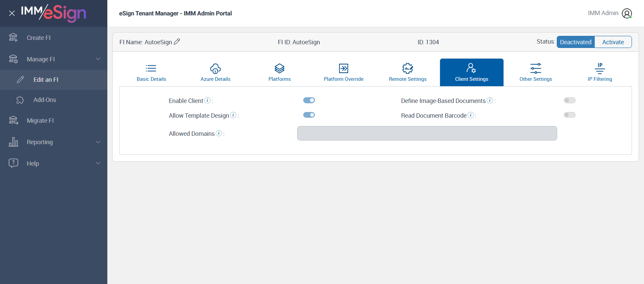
Task: Open Migrate FI in the sidebar
Action: tap(54, 120)
